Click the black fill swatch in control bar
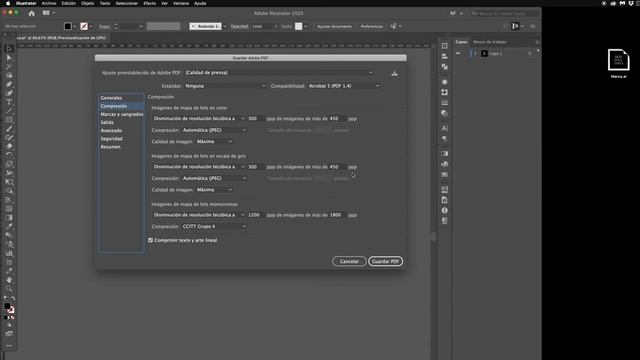640x360 pixels. point(68,26)
